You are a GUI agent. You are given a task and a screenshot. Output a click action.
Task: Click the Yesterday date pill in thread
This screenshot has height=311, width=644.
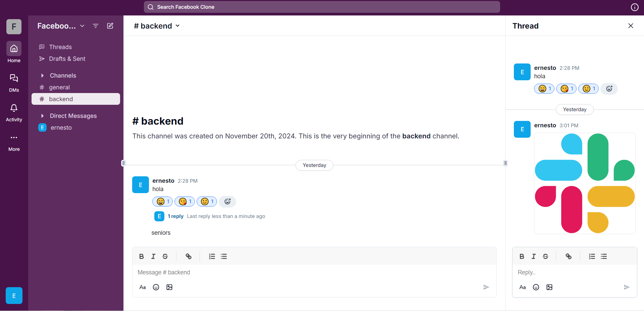[575, 109]
